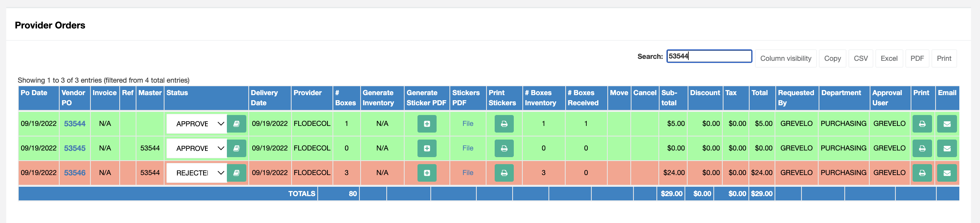Export table using the CSV button
980x223 pixels.
(x=861, y=58)
